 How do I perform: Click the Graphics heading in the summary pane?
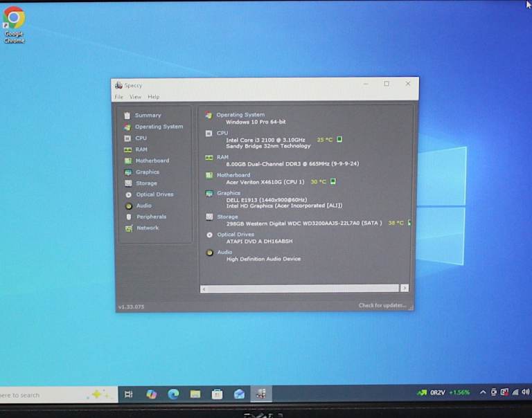[229, 193]
